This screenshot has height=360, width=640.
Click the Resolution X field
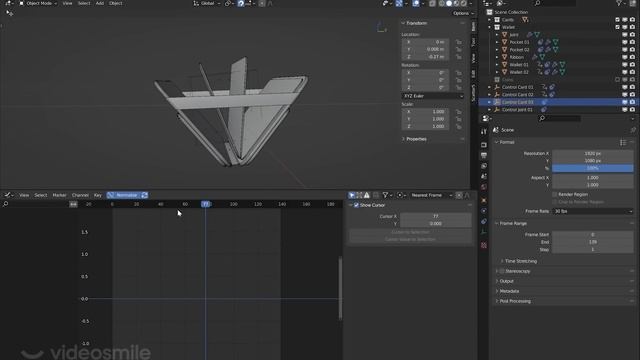pyautogui.click(x=593, y=153)
